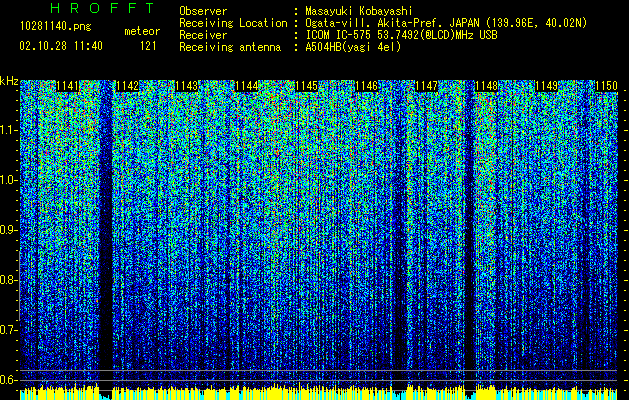Click the Observer field label
This screenshot has width=629, height=400.
click(x=203, y=11)
